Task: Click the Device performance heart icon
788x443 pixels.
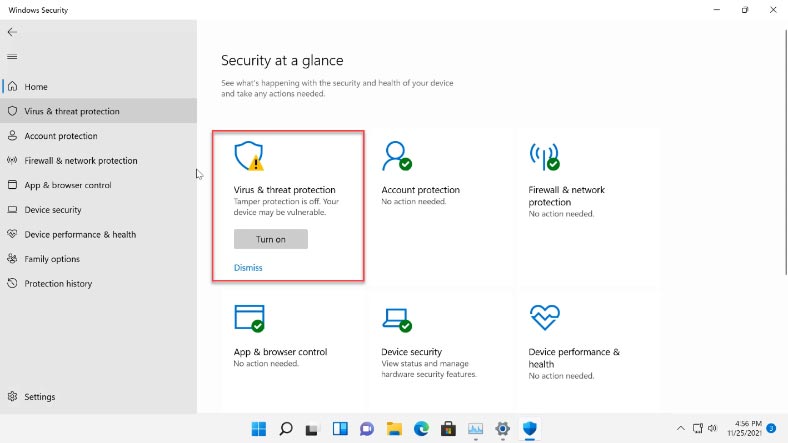Action: point(544,317)
